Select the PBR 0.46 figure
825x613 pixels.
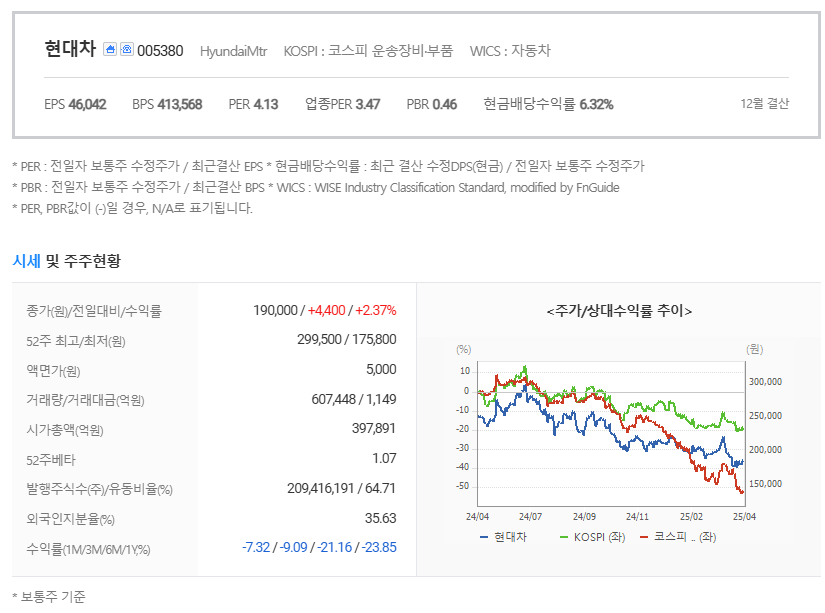point(431,104)
